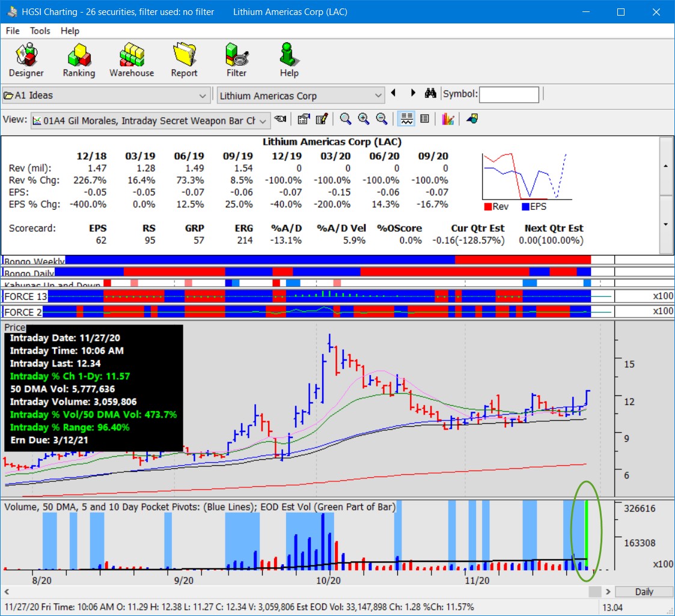Click Intraday % Range 96.40% text
This screenshot has height=616, width=675.
pyautogui.click(x=70, y=427)
